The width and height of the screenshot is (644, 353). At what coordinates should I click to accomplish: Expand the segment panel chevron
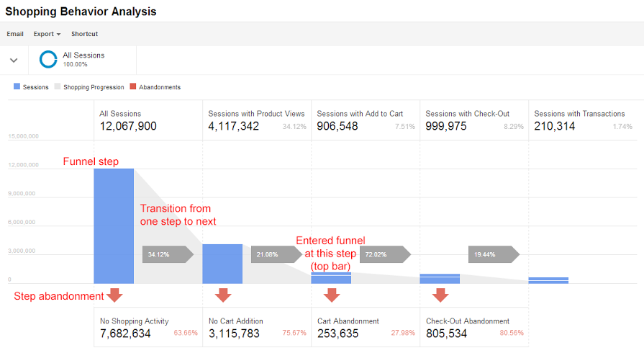[14, 60]
